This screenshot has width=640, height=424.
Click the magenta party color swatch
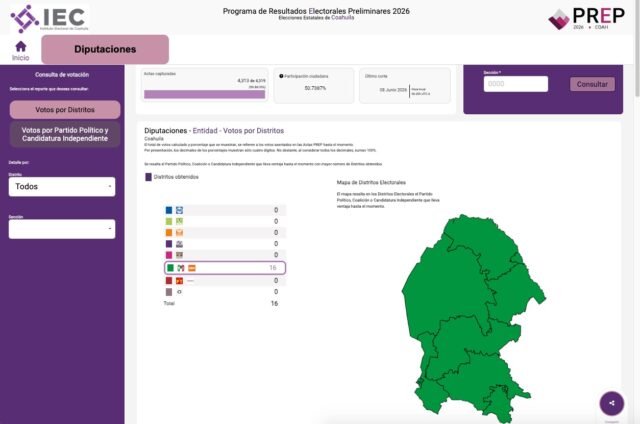tap(169, 255)
